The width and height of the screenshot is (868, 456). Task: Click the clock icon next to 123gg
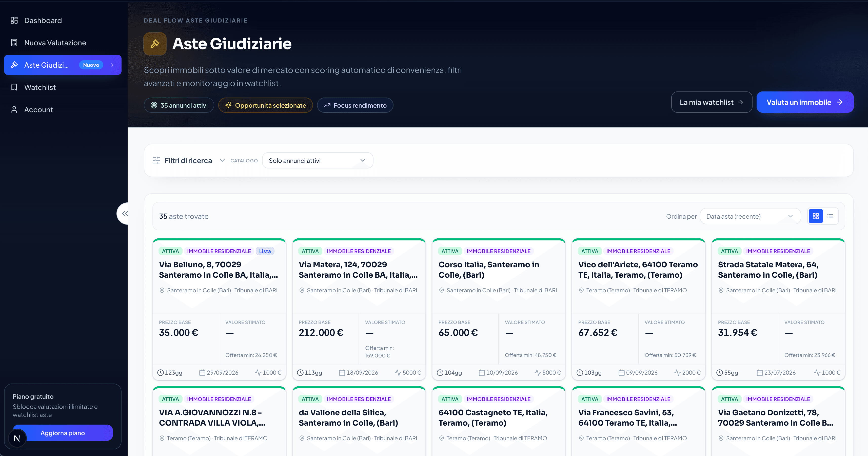(161, 373)
